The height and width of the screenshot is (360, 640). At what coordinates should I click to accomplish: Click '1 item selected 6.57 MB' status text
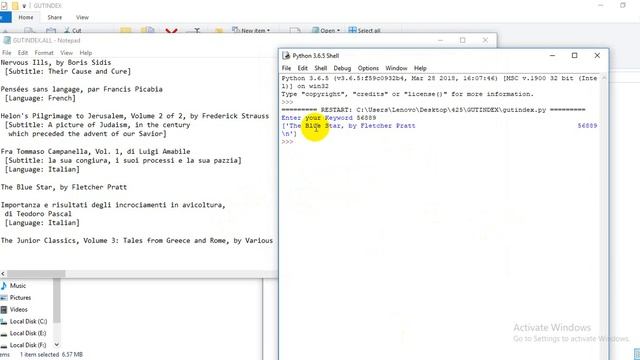51,355
